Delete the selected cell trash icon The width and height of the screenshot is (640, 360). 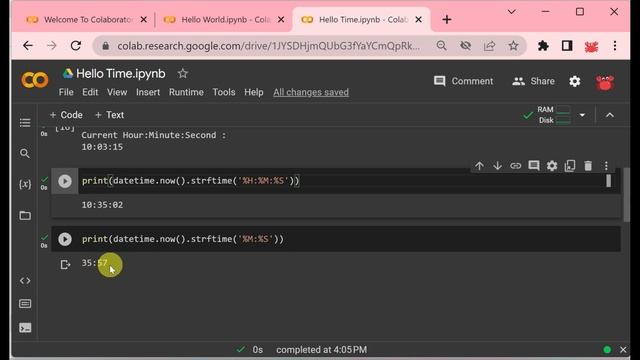(x=588, y=166)
